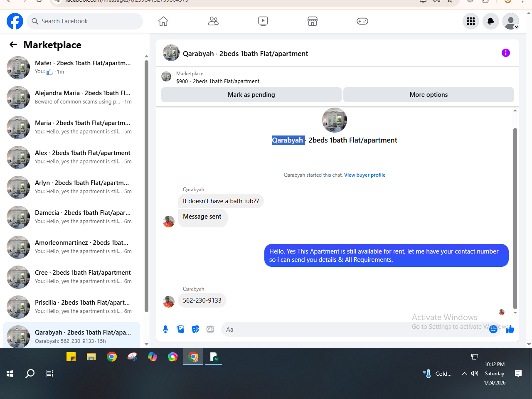
Task: Open the Amorleonmartinez conversation
Action: click(x=71, y=247)
